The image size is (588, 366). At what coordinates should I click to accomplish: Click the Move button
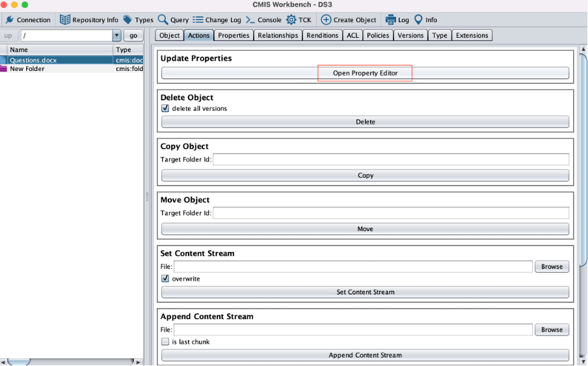pyautogui.click(x=366, y=229)
